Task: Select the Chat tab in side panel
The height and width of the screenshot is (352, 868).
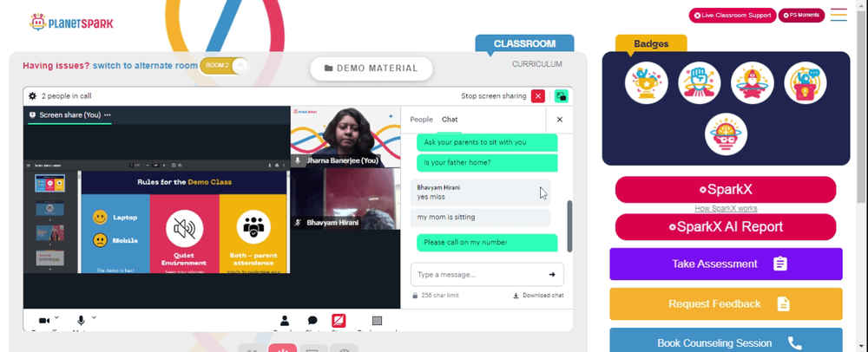Action: pyautogui.click(x=450, y=120)
